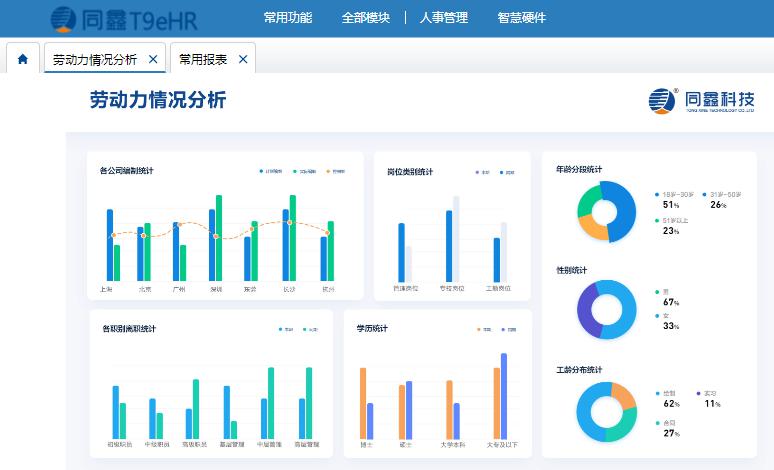Toggle the orange legend in 学历统计 chart
The width and height of the screenshot is (774, 470).
click(x=482, y=329)
